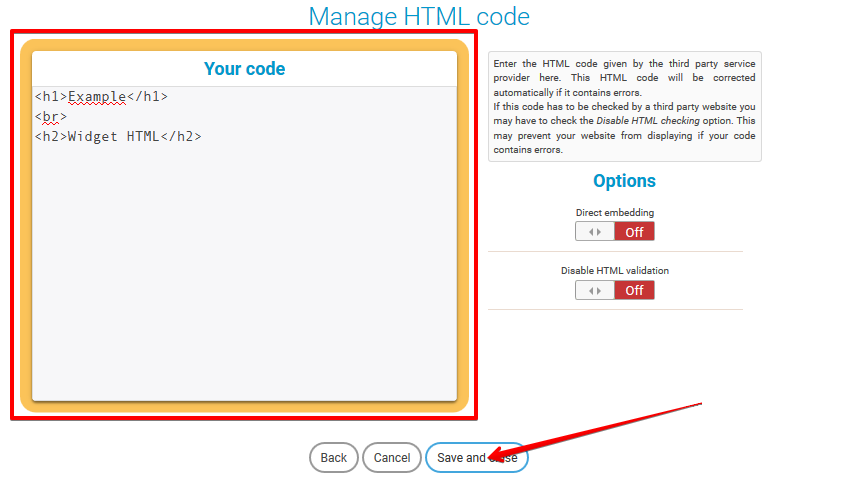The width and height of the screenshot is (858, 492).
Task: Click the Manage HTML code page title
Action: pyautogui.click(x=418, y=17)
